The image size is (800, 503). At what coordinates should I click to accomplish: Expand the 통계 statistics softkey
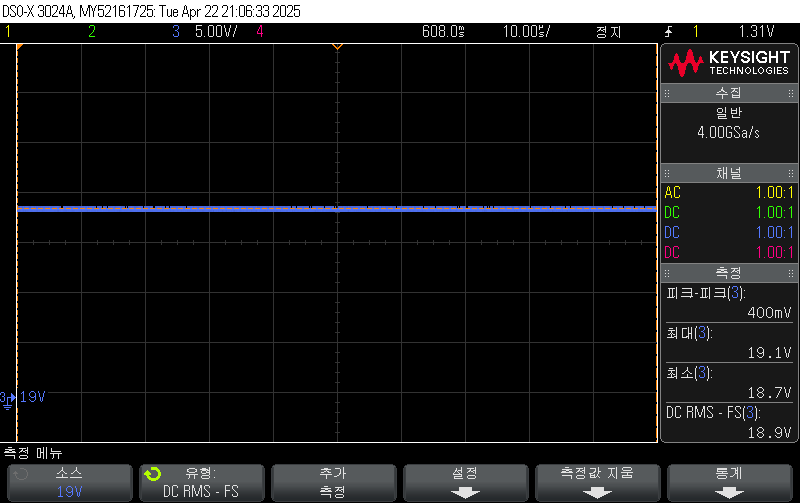click(x=730, y=483)
